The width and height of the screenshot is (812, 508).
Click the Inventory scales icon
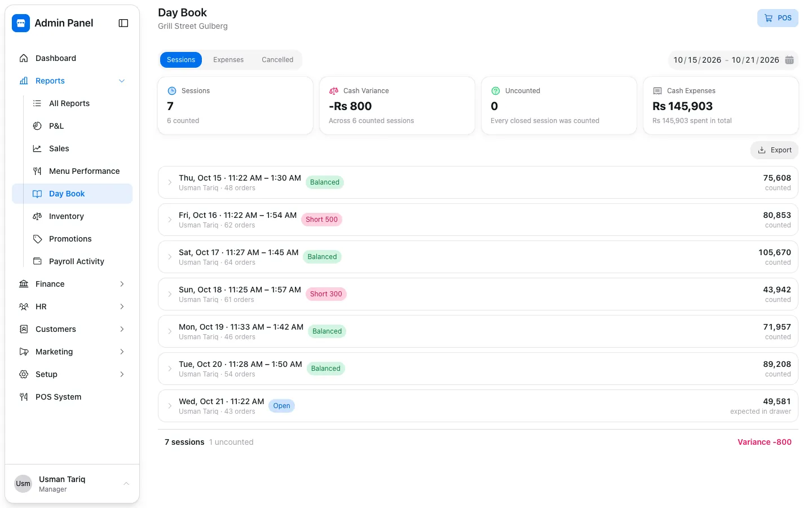[37, 216]
